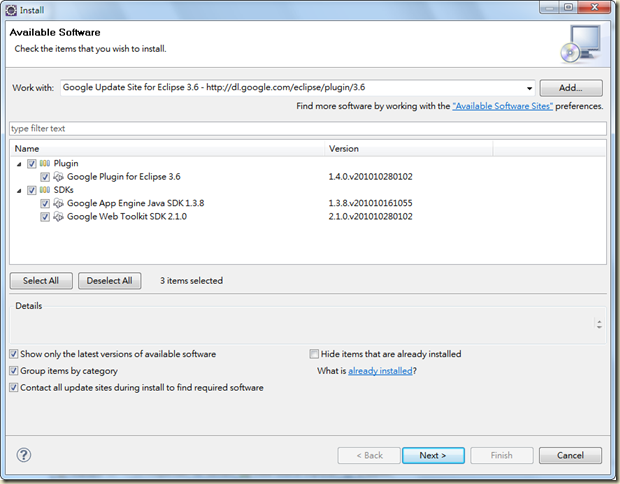This screenshot has height=484, width=620.
Task: Toggle Contact all update sites checkbox
Action: [14, 388]
